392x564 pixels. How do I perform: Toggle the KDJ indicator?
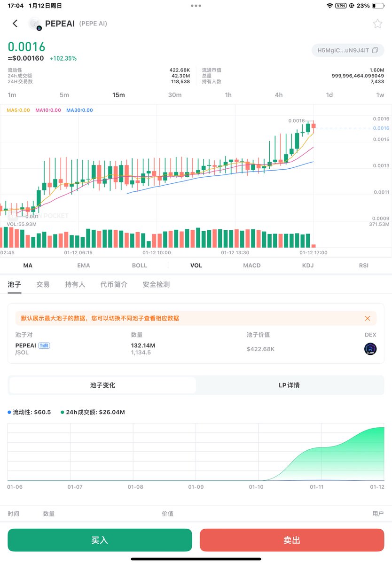click(x=308, y=266)
